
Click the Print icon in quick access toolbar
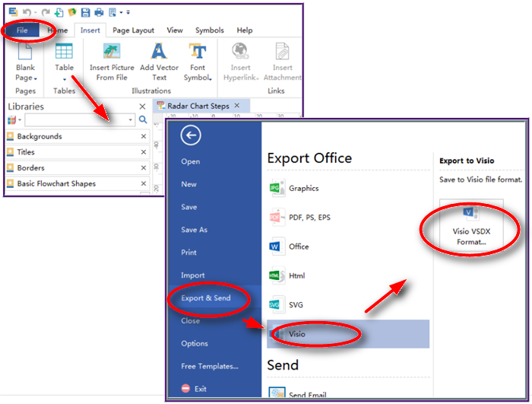tap(99, 13)
